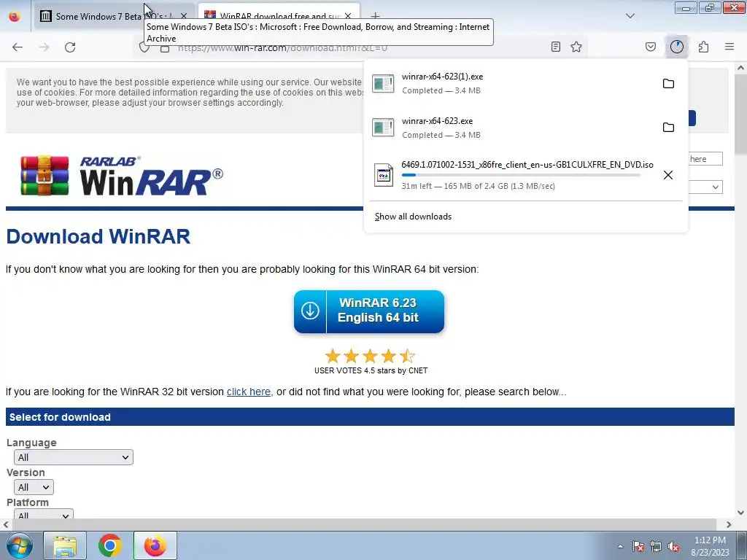Open the Language dropdown

(74, 458)
